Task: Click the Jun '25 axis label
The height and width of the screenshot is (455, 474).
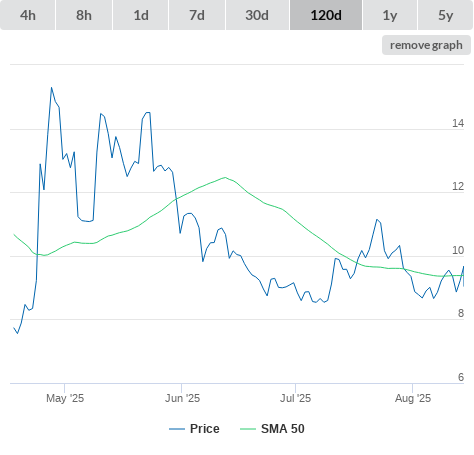Action: (x=182, y=398)
